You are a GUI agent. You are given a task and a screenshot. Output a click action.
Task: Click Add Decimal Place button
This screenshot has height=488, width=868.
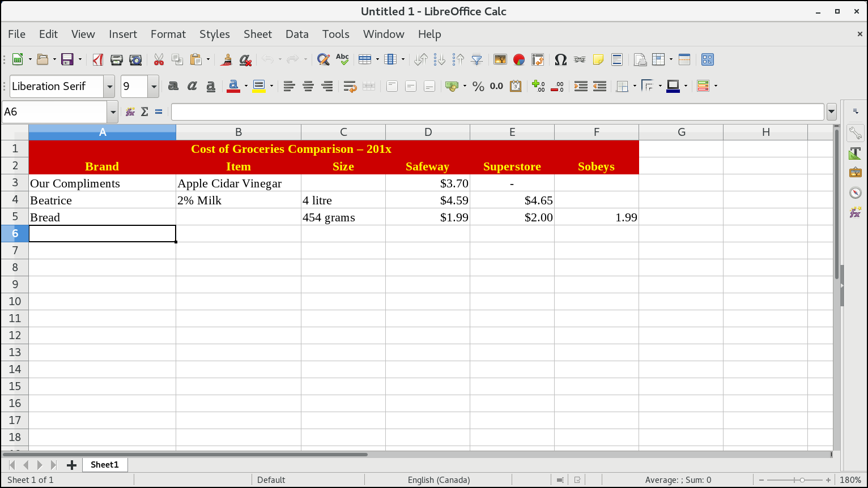tap(538, 86)
